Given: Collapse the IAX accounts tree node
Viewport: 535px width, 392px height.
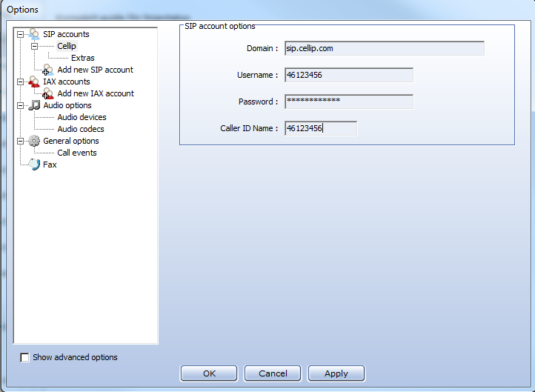Looking at the screenshot, I should pyautogui.click(x=21, y=82).
